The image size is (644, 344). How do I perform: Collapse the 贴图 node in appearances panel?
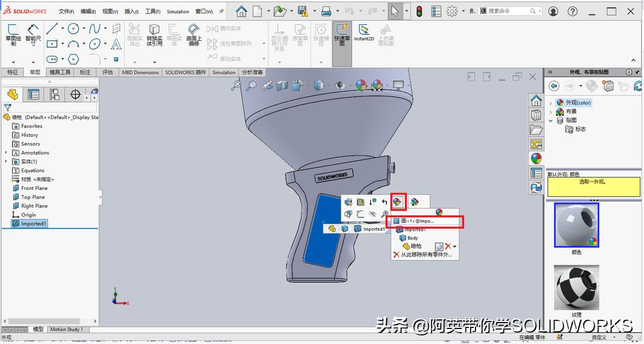click(550, 120)
